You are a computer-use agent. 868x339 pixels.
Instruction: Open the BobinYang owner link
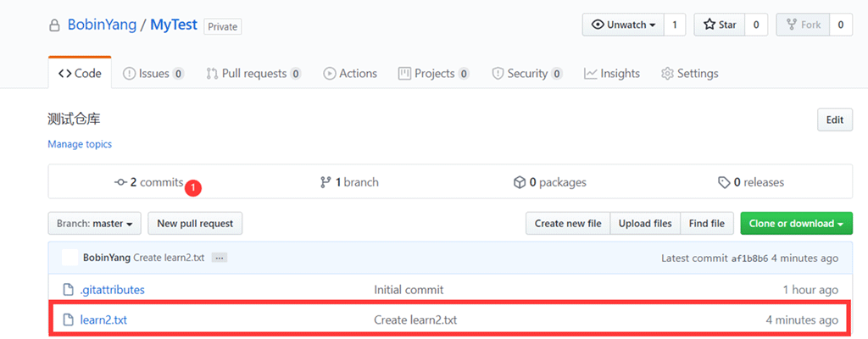pyautogui.click(x=102, y=25)
